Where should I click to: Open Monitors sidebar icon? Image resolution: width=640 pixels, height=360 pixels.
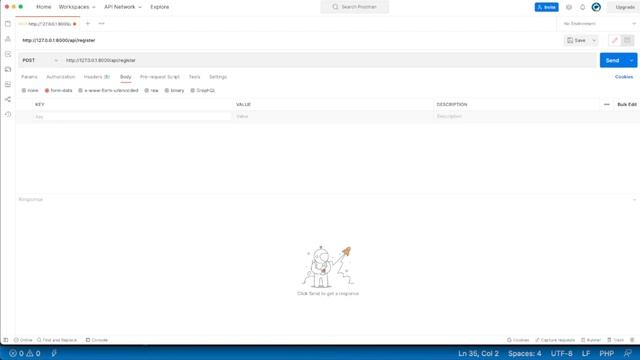click(x=8, y=84)
